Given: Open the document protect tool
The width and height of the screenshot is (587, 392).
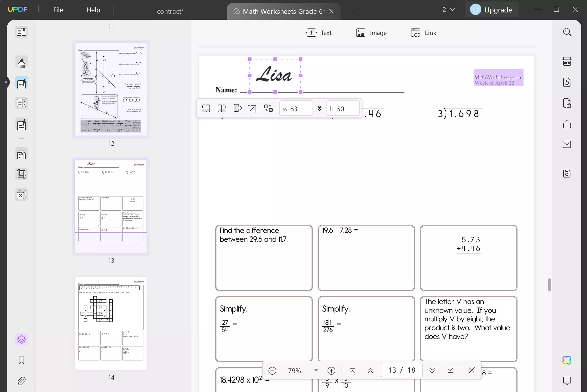Looking at the screenshot, I should (x=567, y=103).
